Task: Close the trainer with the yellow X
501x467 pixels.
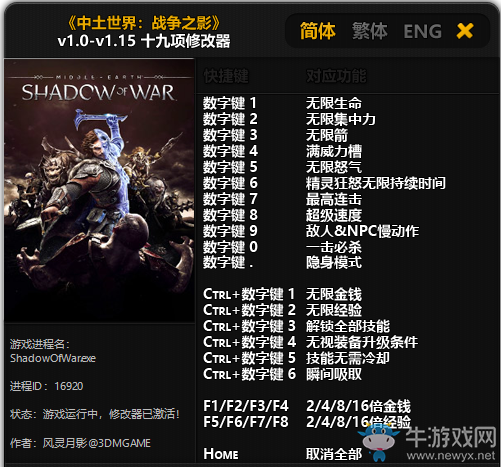Action: (465, 31)
